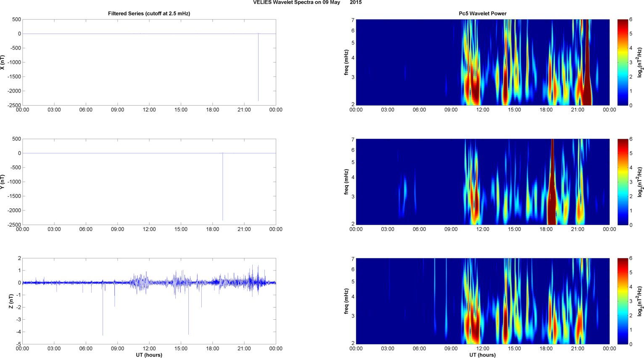Click the '18:00' tick under the Y series plot
Screen dimensions: 644x358
[x=213, y=229]
